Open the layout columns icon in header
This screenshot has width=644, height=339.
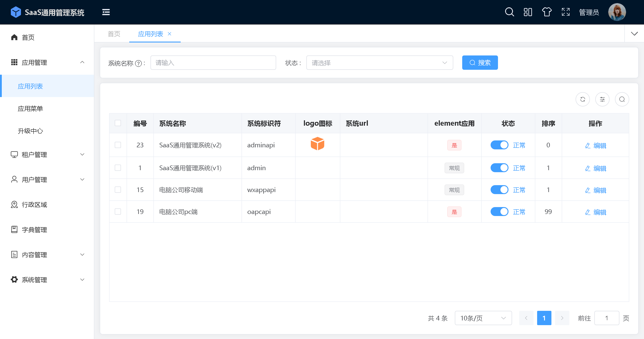click(528, 12)
